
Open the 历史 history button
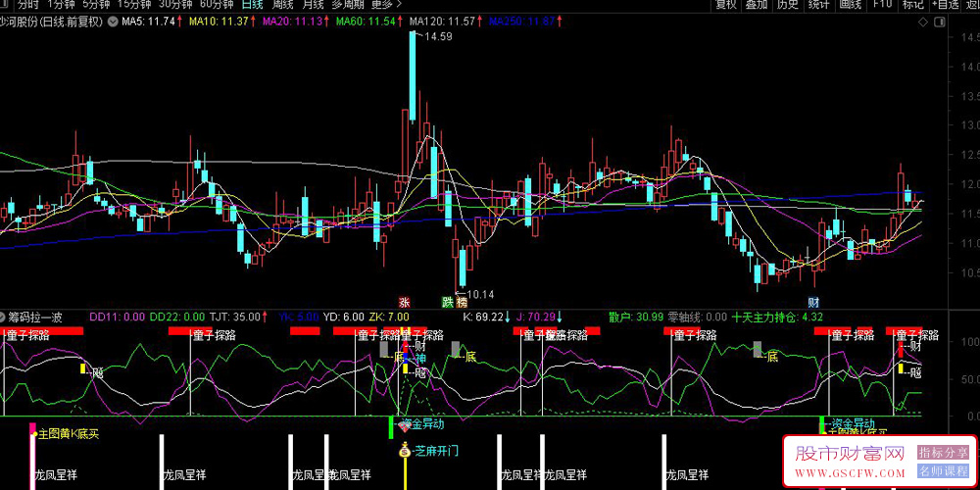tap(788, 4)
